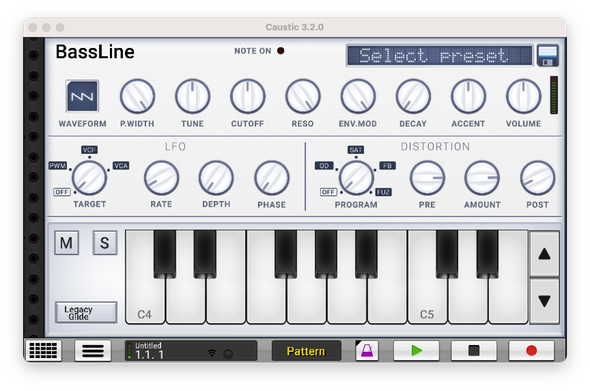Open the Select preset display
The width and height of the screenshot is (590, 391).
pos(439,56)
